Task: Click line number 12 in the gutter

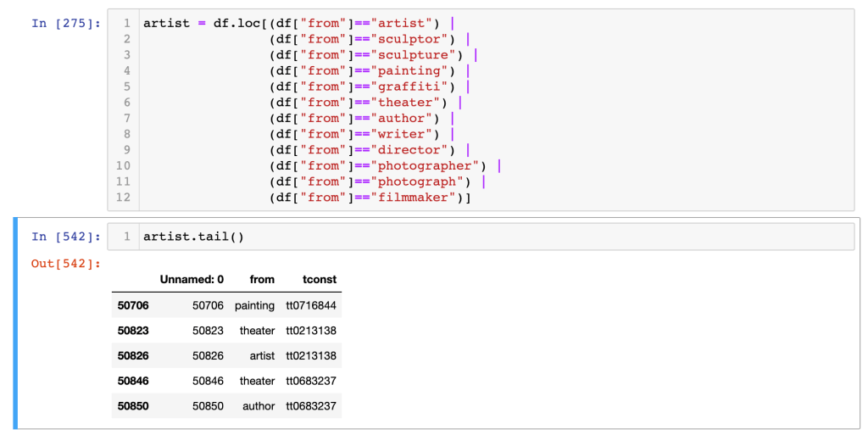Action: click(x=123, y=198)
